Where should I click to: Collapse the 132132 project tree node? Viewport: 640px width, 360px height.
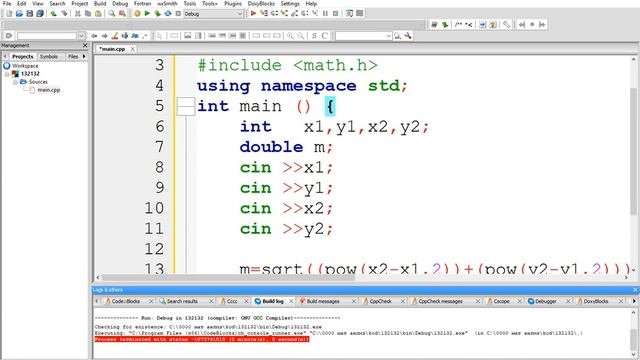pos(7,74)
